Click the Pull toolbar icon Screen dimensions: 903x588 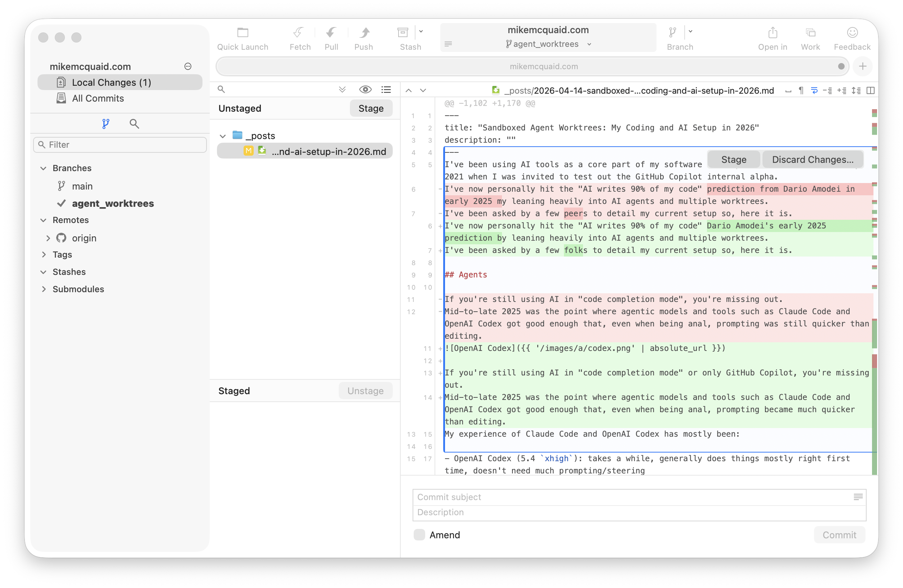click(x=331, y=34)
